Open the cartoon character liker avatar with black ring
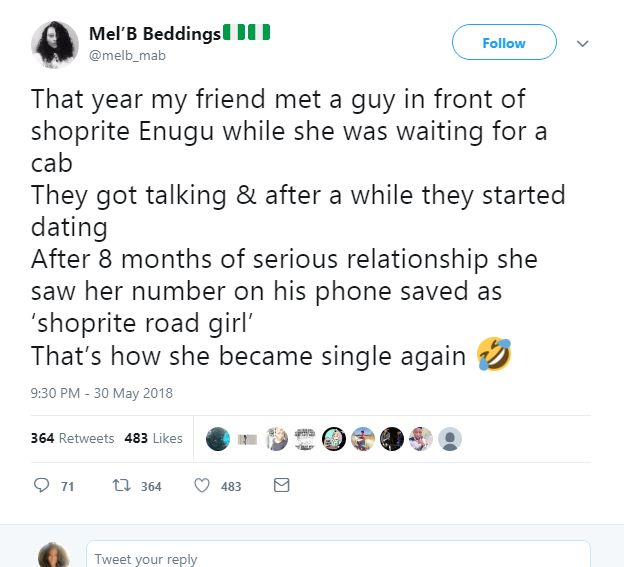624x567 pixels. [334, 439]
